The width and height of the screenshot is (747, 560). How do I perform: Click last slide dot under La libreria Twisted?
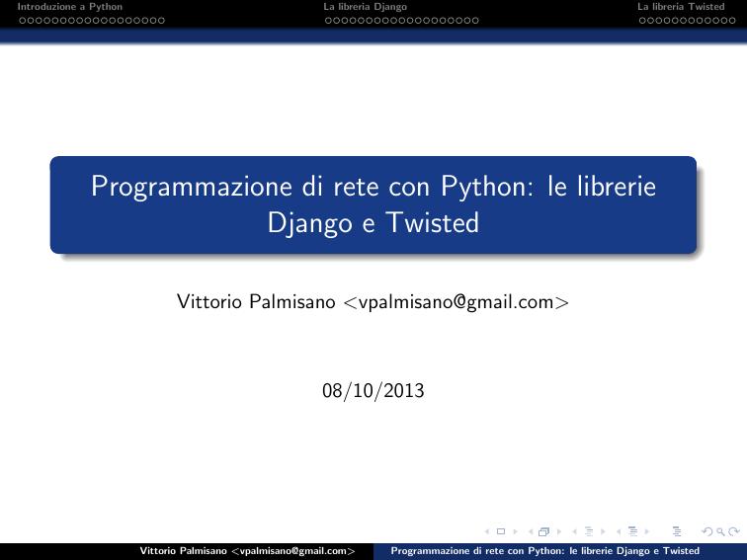coord(732,21)
